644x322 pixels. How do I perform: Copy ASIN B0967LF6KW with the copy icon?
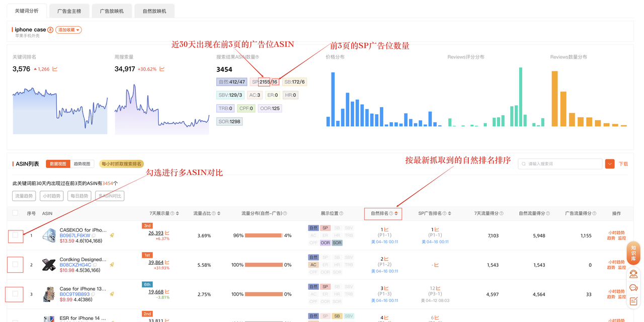point(94,235)
